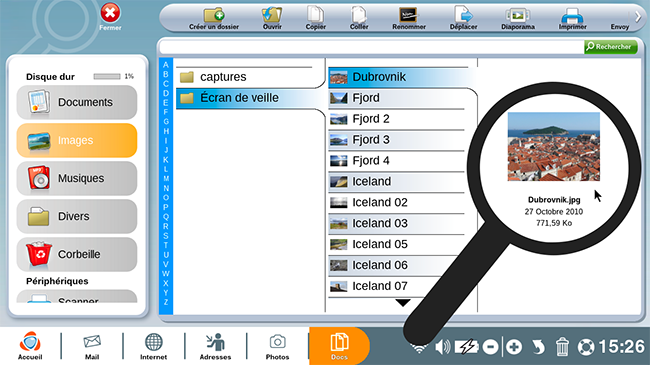
Task: Jump to letter M in alphabet index
Action: pyautogui.click(x=166, y=179)
